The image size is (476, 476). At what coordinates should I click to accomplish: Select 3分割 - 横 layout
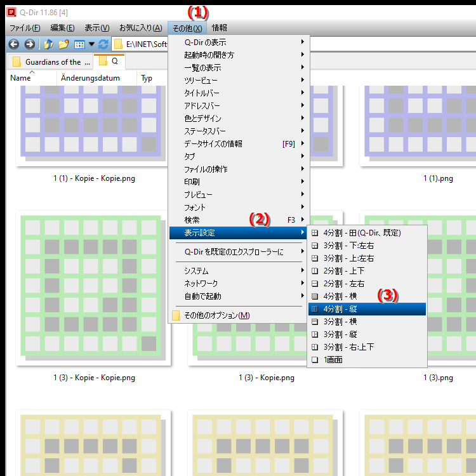(367, 322)
